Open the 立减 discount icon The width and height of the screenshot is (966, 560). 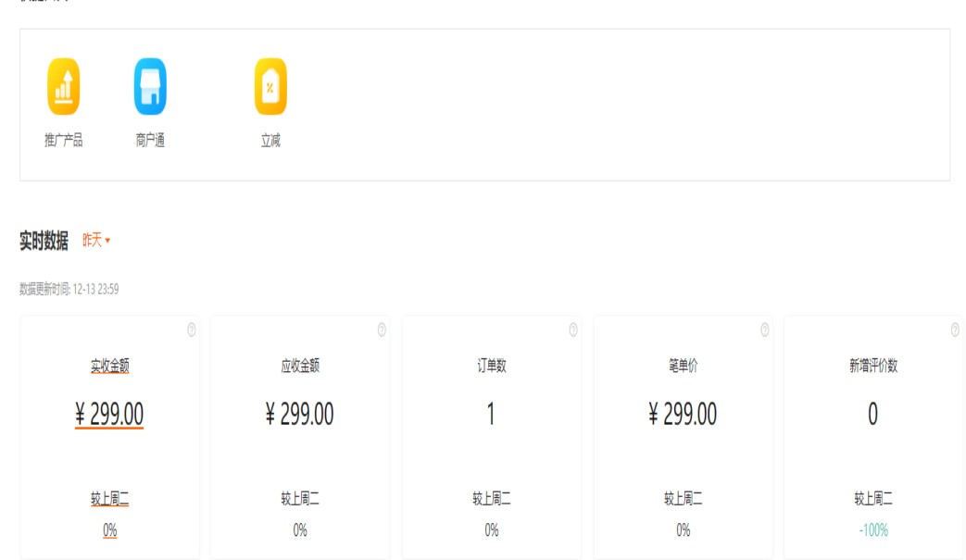[270, 87]
